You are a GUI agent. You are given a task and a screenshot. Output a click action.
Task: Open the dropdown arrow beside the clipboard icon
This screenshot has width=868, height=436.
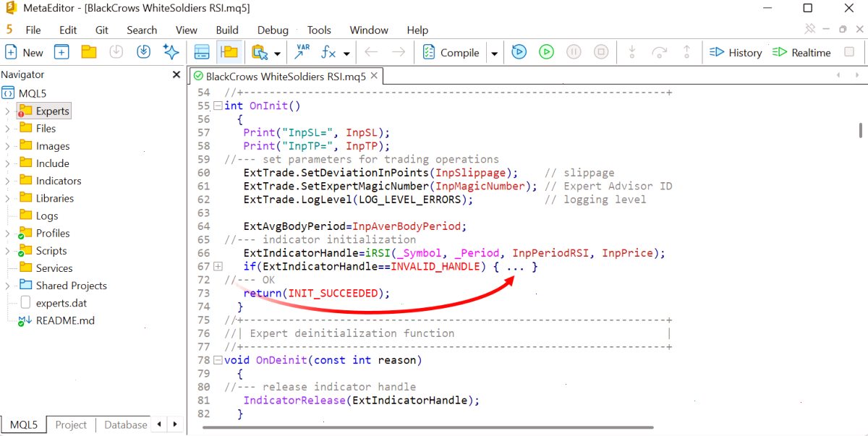[x=277, y=53]
